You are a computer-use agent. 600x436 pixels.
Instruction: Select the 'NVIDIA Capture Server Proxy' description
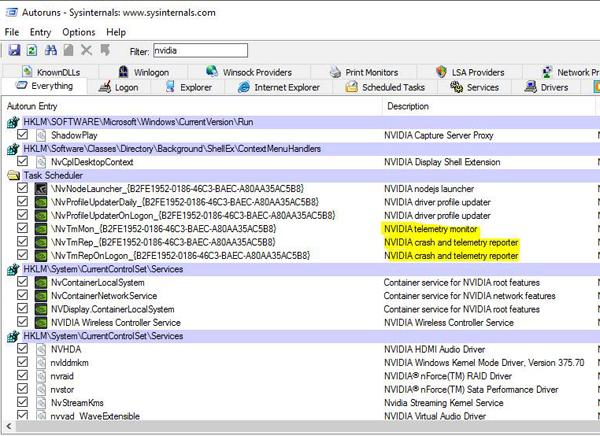439,135
